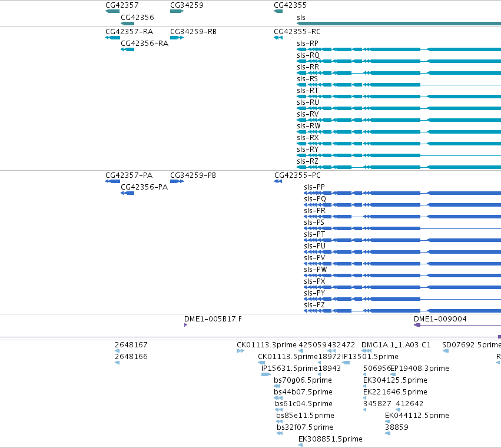Screen dimensions: 501x448
Task: Select the sls-RQ transcript label
Action: [x=308, y=55]
